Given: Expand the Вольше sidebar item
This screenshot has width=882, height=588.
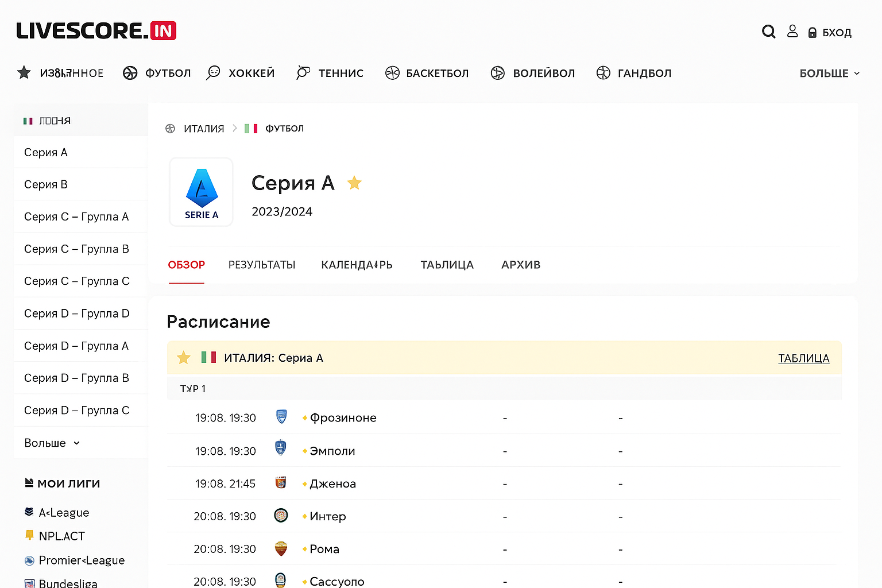Looking at the screenshot, I should [51, 443].
